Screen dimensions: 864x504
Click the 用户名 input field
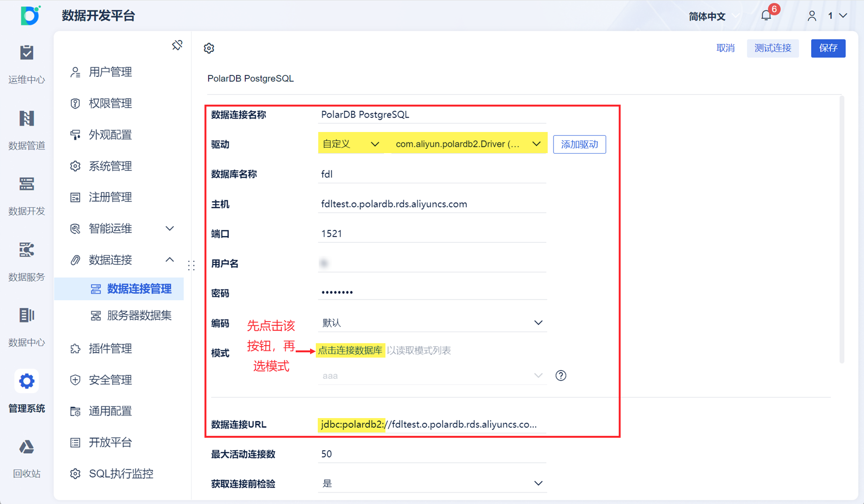click(432, 264)
